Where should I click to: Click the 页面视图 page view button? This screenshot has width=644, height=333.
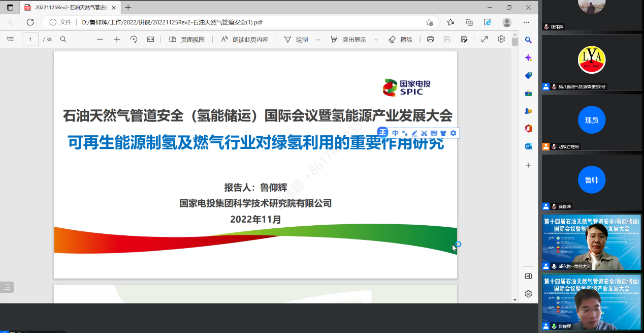[x=187, y=39]
